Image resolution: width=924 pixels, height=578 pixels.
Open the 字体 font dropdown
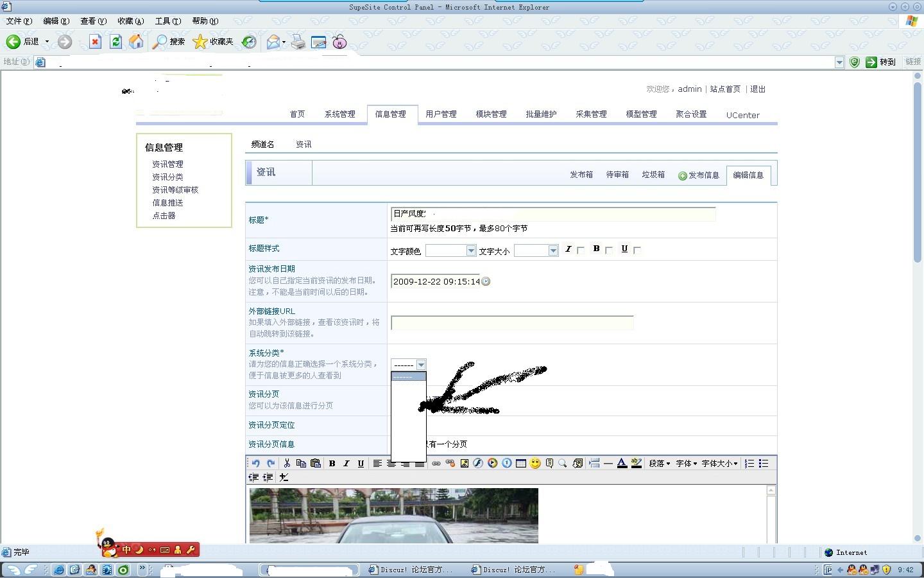point(686,463)
